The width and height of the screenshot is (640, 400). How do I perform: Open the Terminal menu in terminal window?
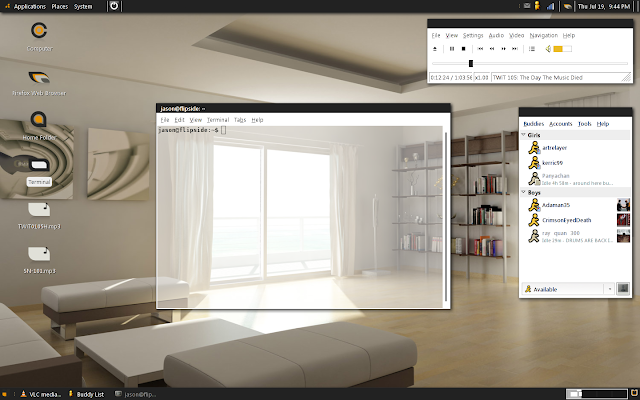[x=218, y=120]
